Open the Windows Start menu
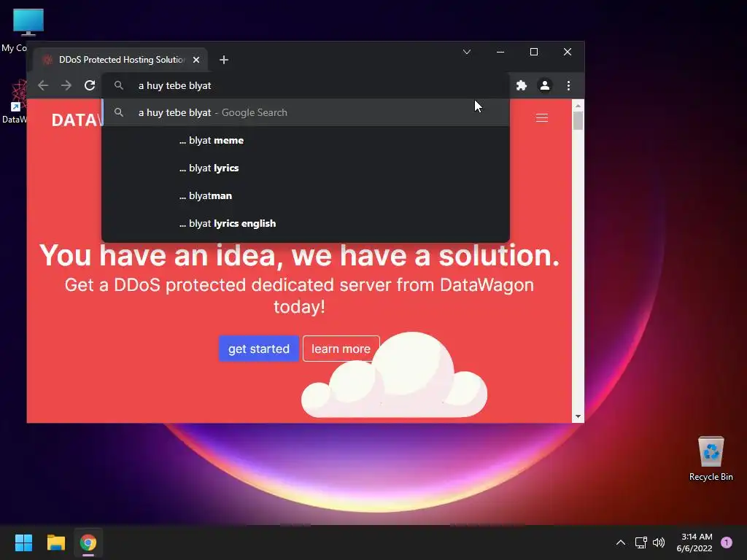 point(23,542)
